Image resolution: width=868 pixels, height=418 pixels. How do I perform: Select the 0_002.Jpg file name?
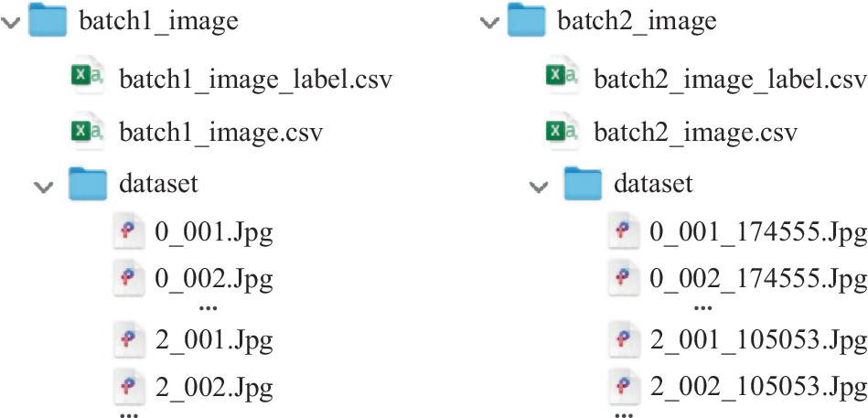(214, 278)
